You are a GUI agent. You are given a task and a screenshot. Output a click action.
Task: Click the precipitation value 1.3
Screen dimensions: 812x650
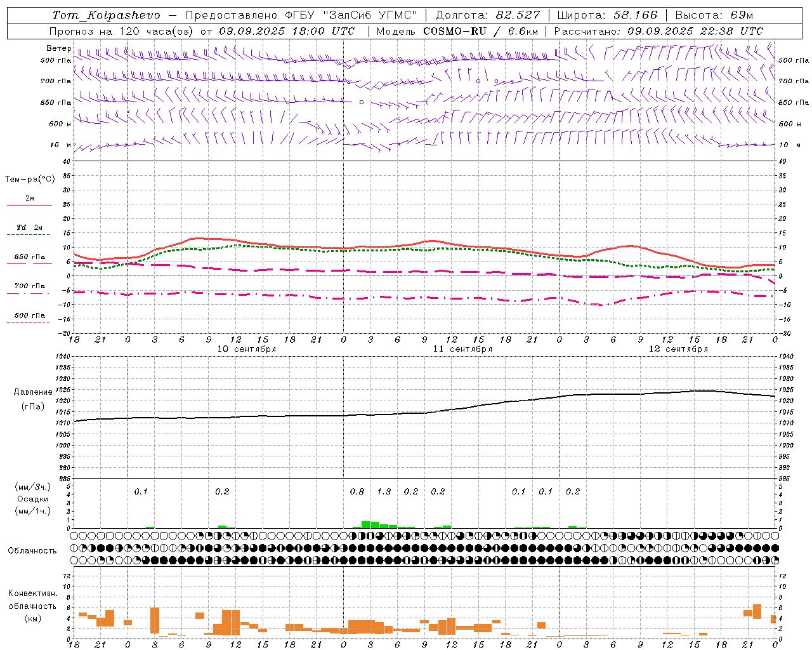[x=384, y=491]
